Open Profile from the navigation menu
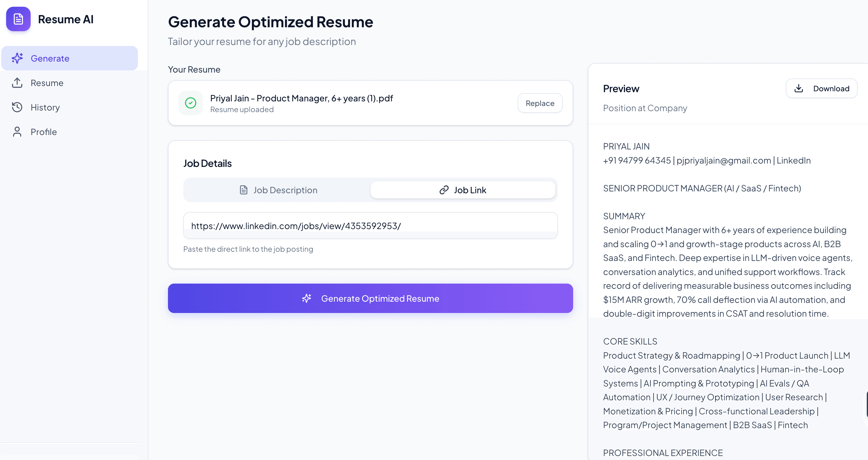868x460 pixels. click(x=44, y=132)
